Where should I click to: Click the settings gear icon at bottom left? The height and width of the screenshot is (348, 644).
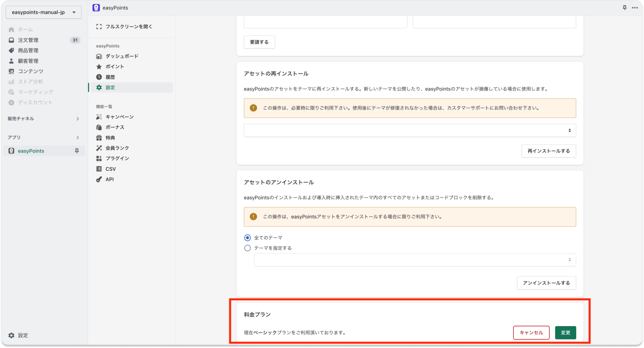(11, 335)
